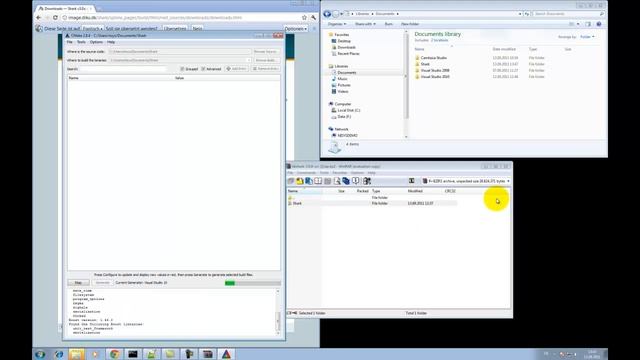640x360 pixels.
Task: Open the CMake triangle taskbar icon
Action: click(x=226, y=354)
